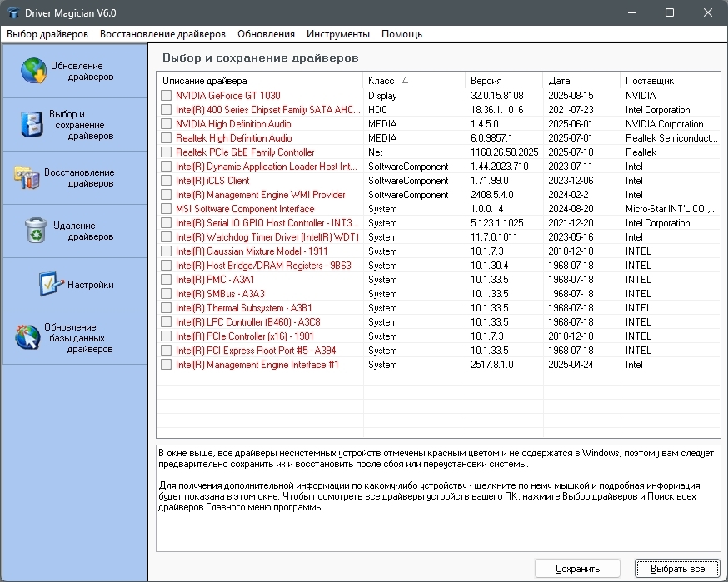Sort by Версия column header
Screen dimensions: 728x582
[504, 81]
